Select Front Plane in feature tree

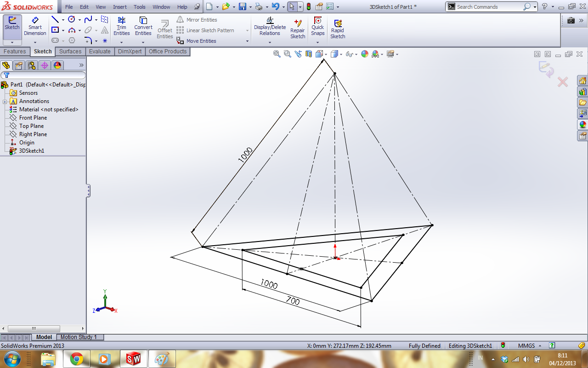(33, 118)
